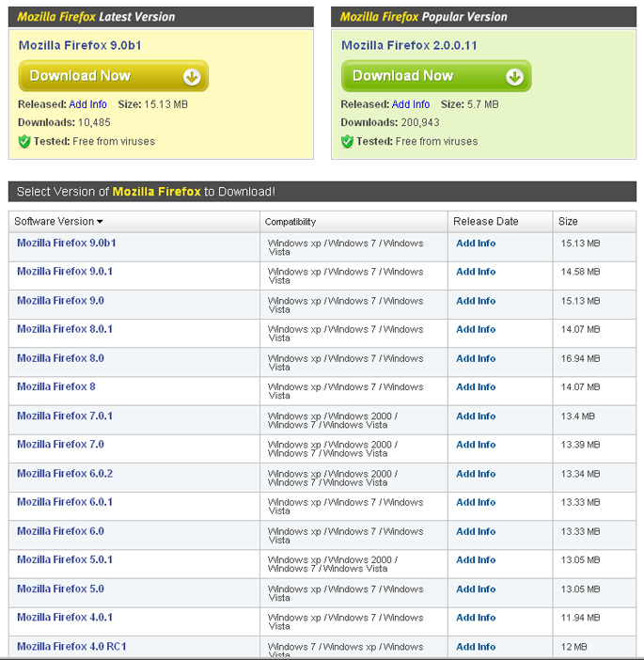Open Mozilla Firefox 9.0b1 in the version table

(x=67, y=243)
